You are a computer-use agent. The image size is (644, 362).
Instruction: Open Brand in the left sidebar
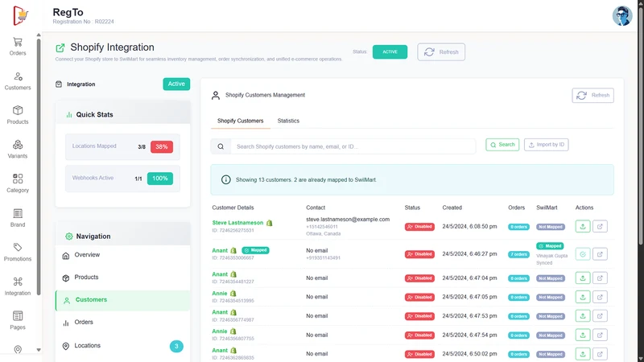(x=18, y=218)
